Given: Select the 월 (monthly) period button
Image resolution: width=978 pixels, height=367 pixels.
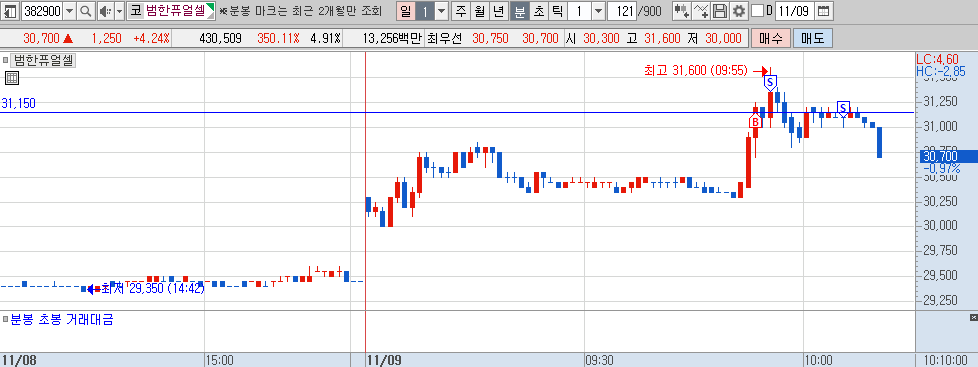Looking at the screenshot, I should click(x=480, y=11).
